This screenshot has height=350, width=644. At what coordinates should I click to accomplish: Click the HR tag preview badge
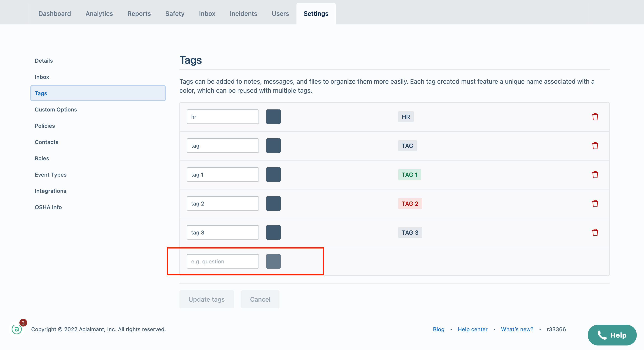coord(406,117)
